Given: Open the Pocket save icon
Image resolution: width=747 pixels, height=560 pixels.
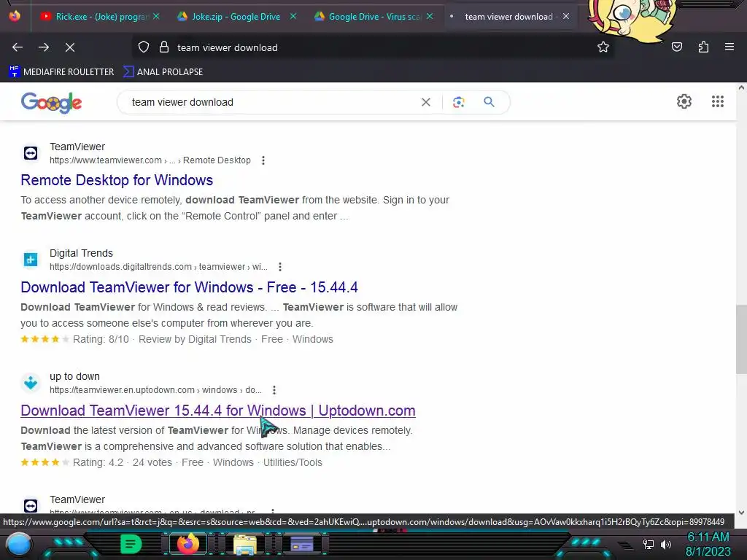Looking at the screenshot, I should [x=677, y=47].
